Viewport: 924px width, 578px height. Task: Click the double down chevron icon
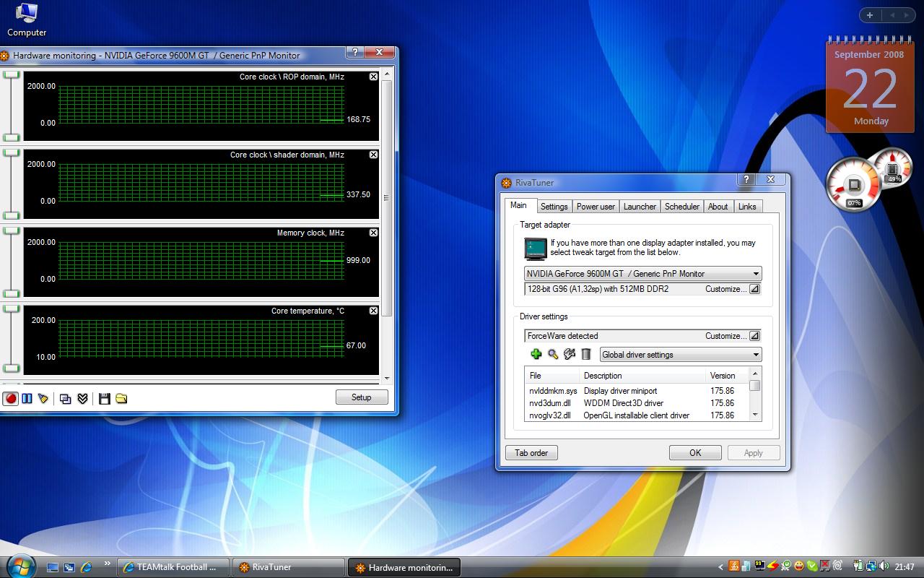(82, 398)
